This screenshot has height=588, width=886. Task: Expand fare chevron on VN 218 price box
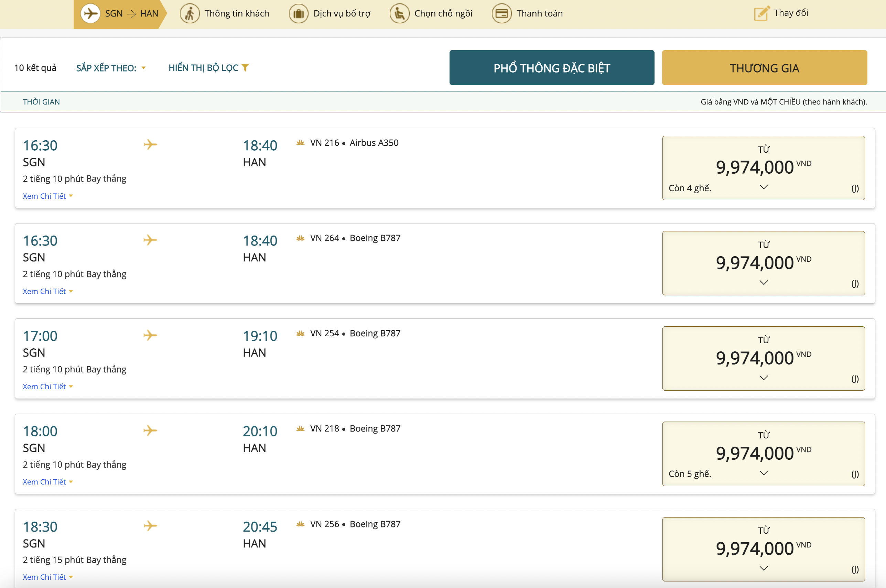pos(763,473)
